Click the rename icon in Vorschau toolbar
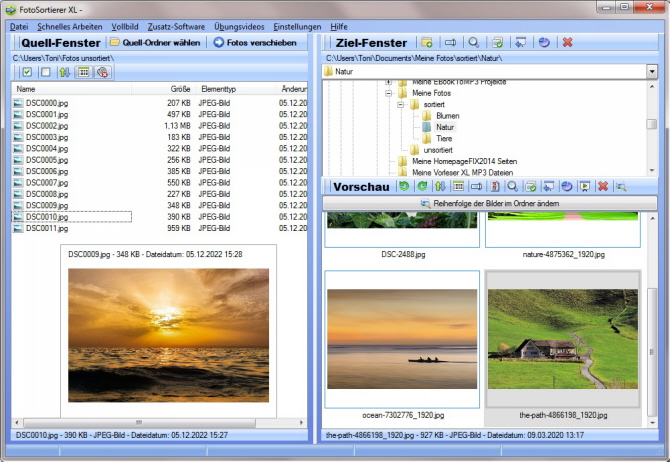Viewport: 670px width, 462px height. pyautogui.click(x=476, y=186)
